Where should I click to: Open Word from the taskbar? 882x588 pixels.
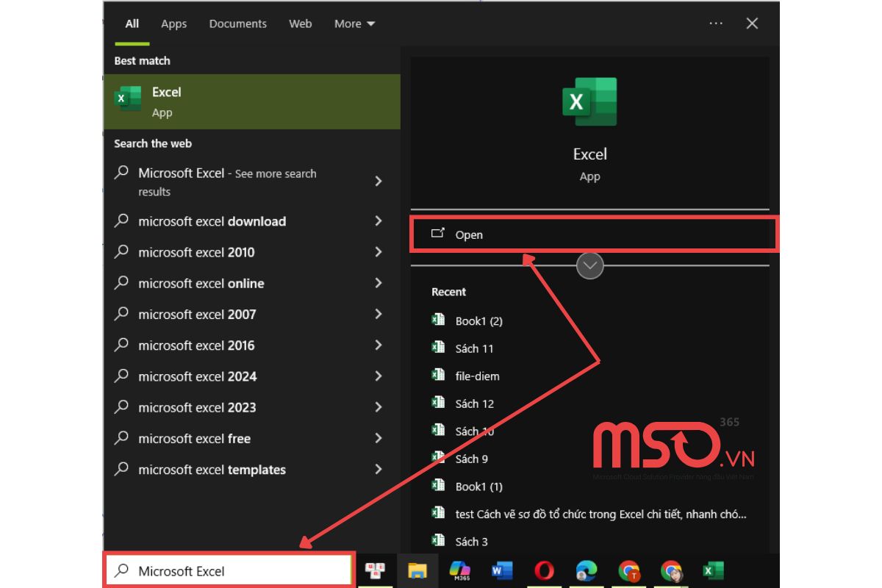coord(502,570)
